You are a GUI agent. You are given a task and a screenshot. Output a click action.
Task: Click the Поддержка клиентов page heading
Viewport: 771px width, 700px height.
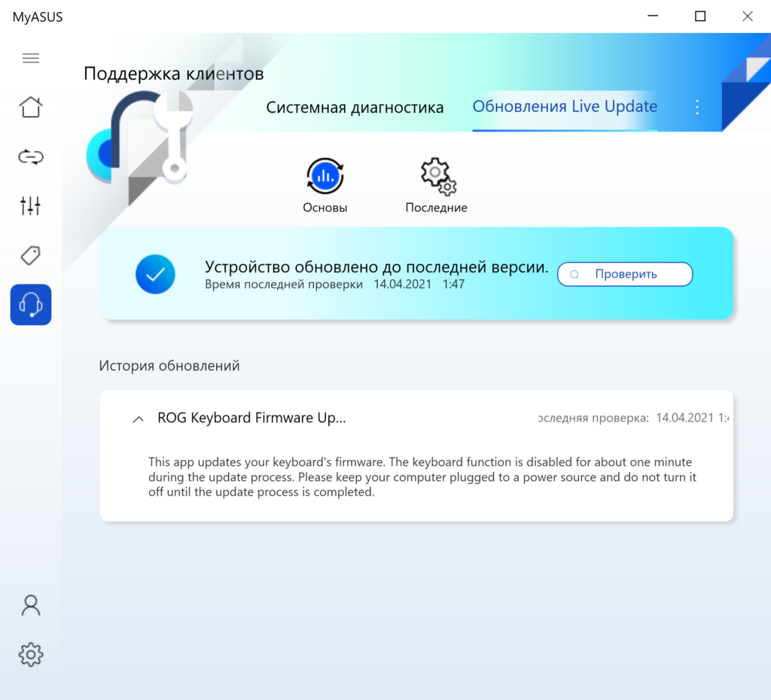[174, 74]
